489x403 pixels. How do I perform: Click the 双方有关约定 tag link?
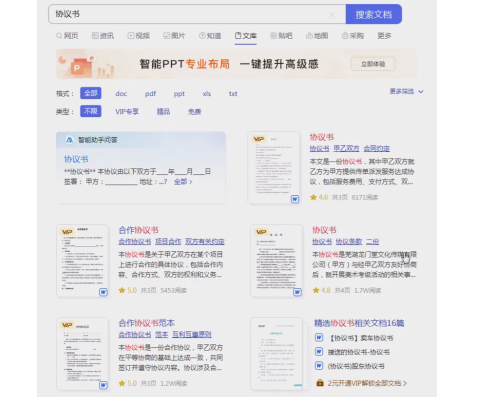(205, 241)
